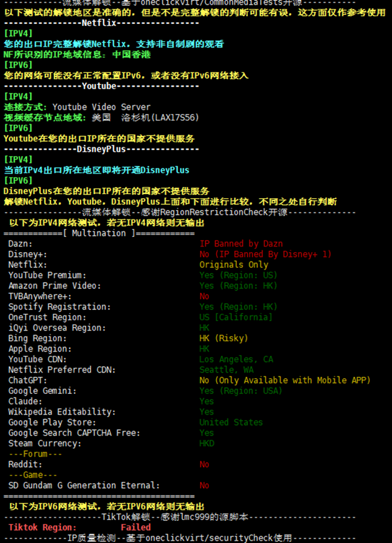Select the "---Forum---" section divider
392x543 pixels.
point(35,454)
